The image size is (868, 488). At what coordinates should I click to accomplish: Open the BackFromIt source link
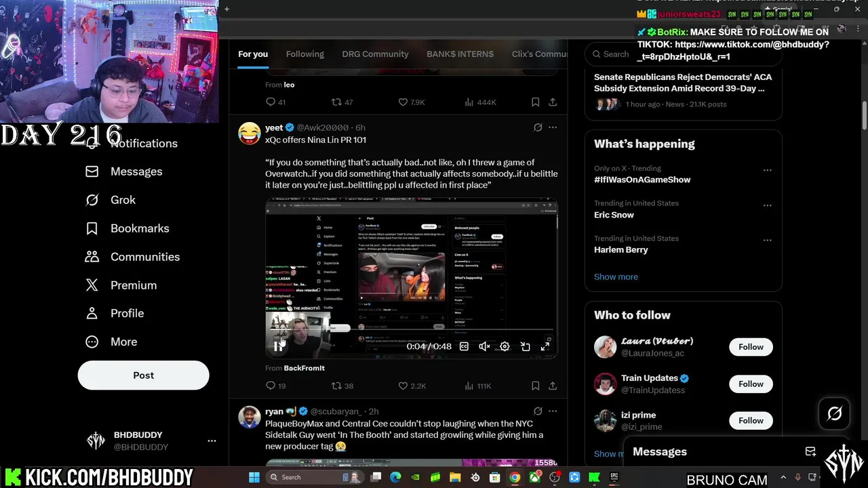click(x=304, y=368)
